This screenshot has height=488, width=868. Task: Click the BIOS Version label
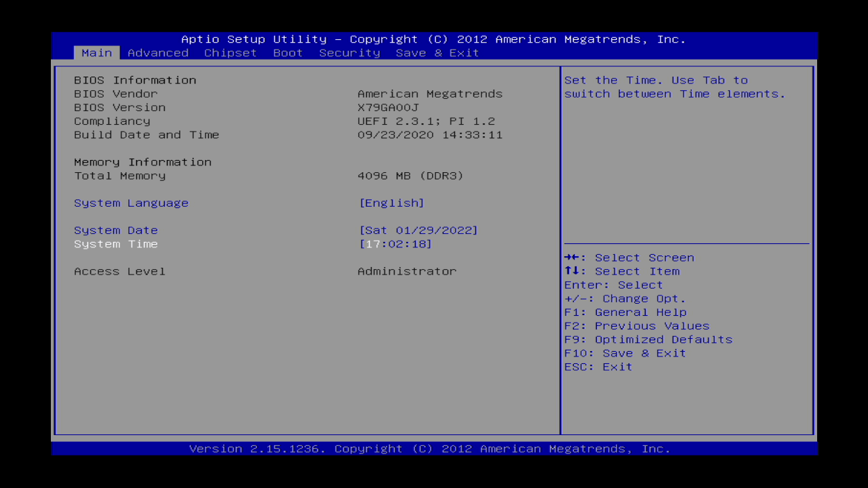pos(120,107)
